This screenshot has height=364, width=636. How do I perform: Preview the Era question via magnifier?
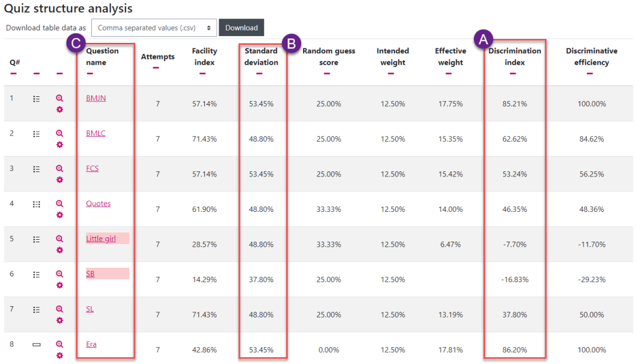pos(60,344)
